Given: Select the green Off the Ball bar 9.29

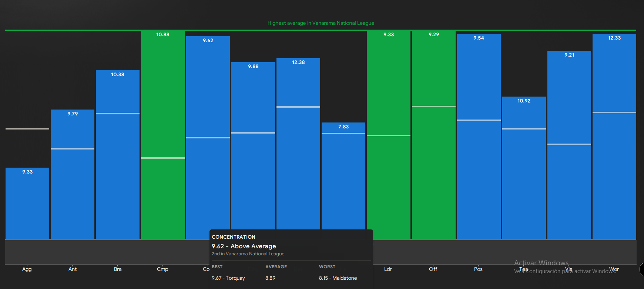Looking at the screenshot, I should [x=434, y=135].
